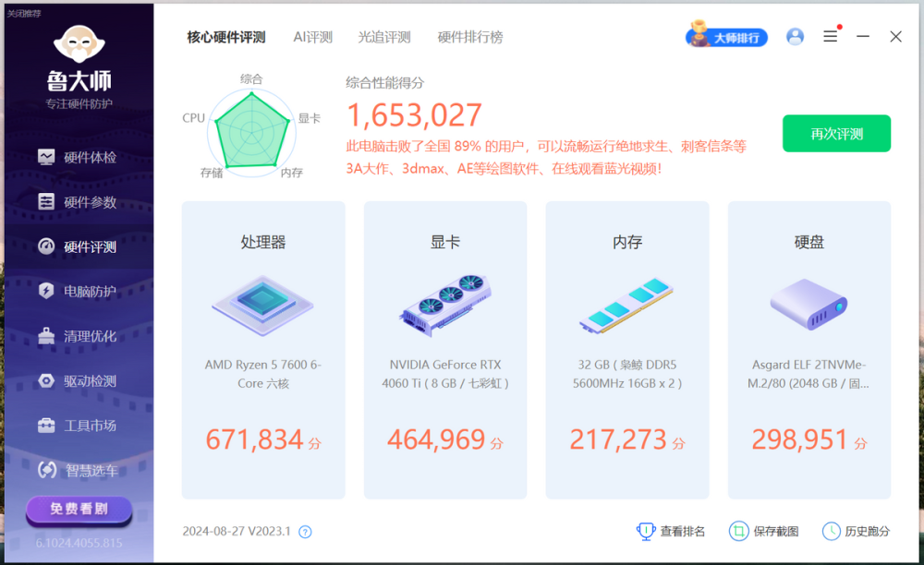Open 清理优化 in the sidebar
Image resolution: width=924 pixels, height=565 pixels.
(x=78, y=336)
